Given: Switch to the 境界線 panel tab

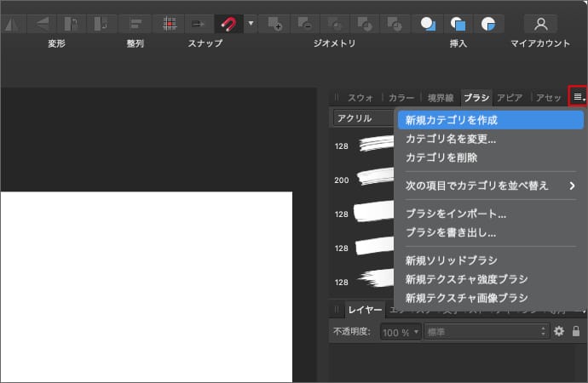Looking at the screenshot, I should click(x=441, y=98).
